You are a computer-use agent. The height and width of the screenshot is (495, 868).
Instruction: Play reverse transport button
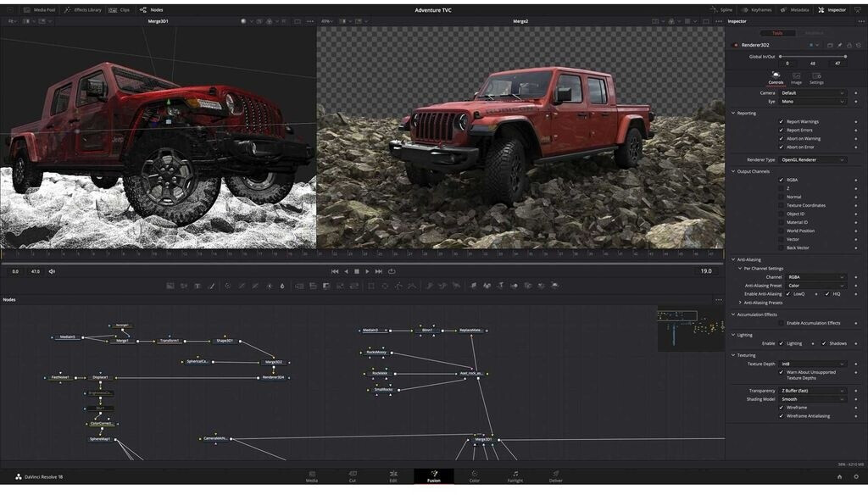[x=347, y=271]
